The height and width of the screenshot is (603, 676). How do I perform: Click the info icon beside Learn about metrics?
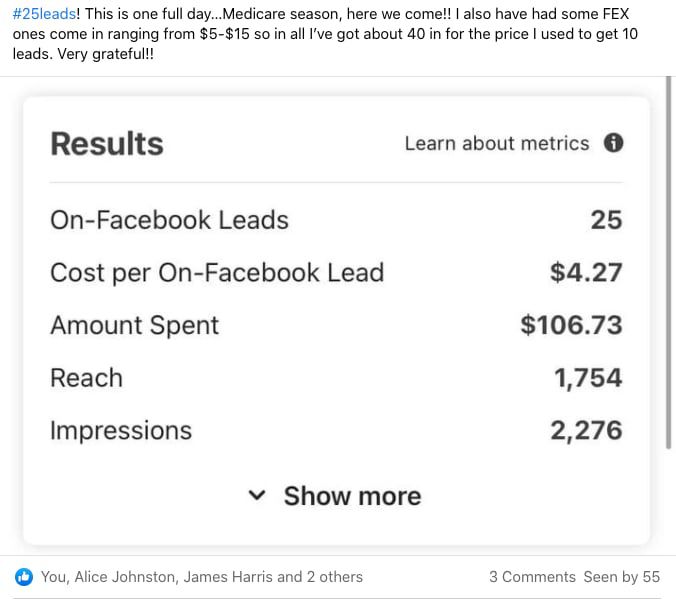click(x=613, y=143)
